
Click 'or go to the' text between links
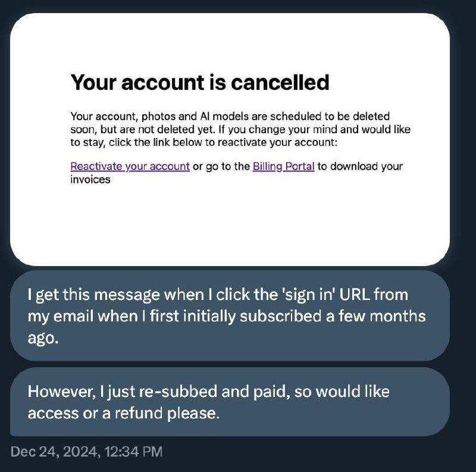pyautogui.click(x=221, y=166)
